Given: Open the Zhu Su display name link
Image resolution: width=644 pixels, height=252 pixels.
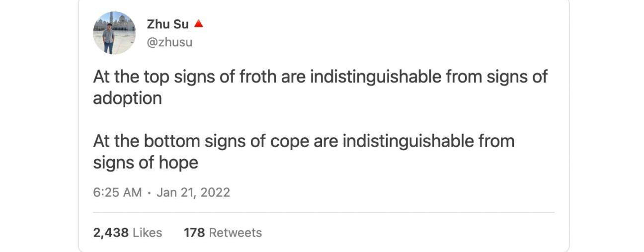Looking at the screenshot, I should (x=168, y=24).
